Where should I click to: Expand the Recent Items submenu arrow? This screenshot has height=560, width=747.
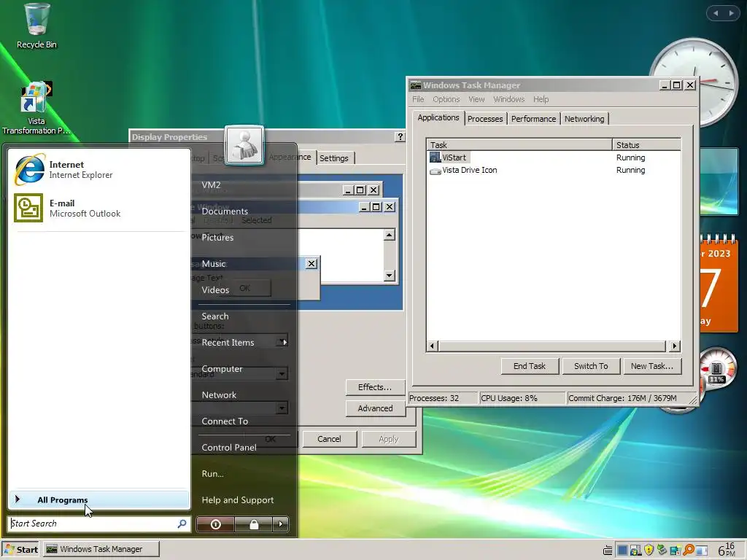point(285,343)
